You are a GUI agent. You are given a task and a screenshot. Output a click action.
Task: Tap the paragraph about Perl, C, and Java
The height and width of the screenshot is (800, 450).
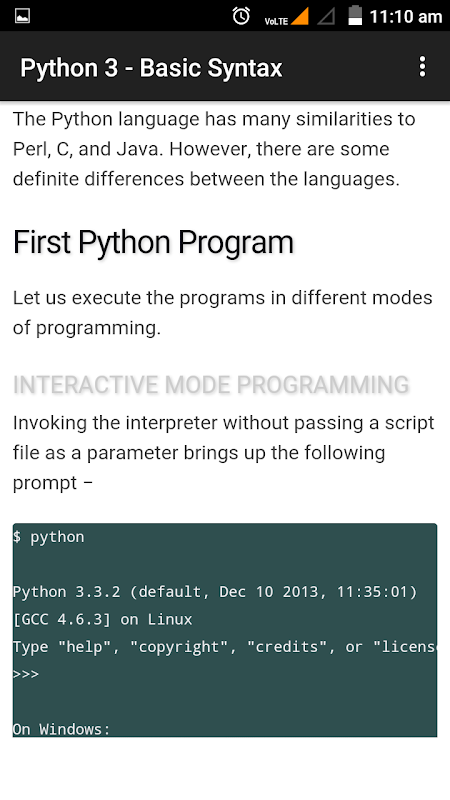point(214,149)
